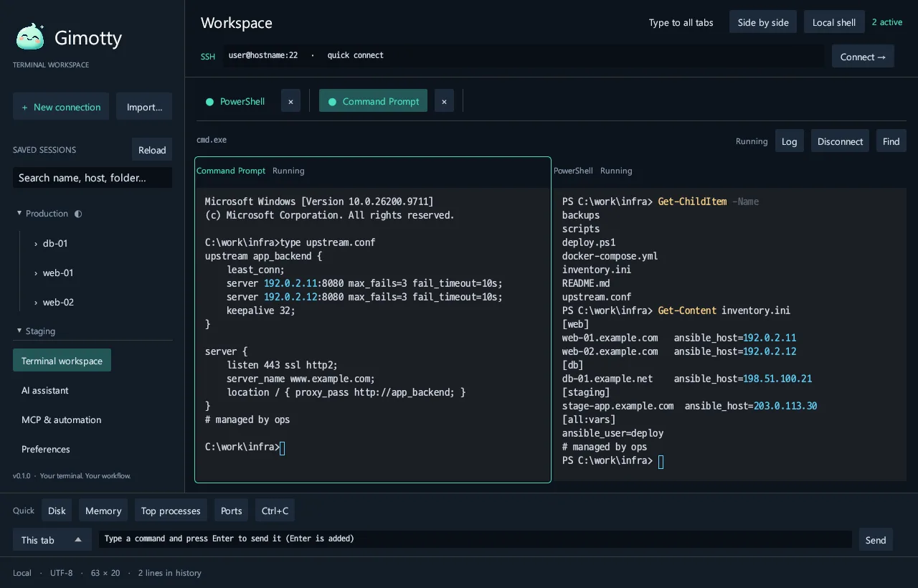The height and width of the screenshot is (588, 918).
Task: Send Ctrl+C to the terminal
Action: click(275, 511)
